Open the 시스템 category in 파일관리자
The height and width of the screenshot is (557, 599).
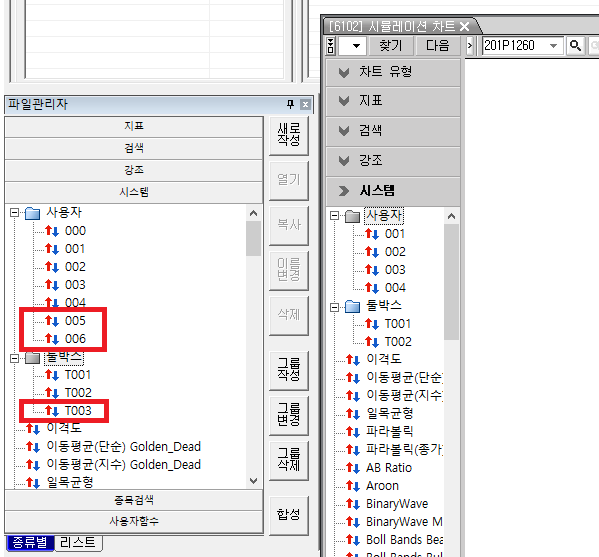point(134,192)
